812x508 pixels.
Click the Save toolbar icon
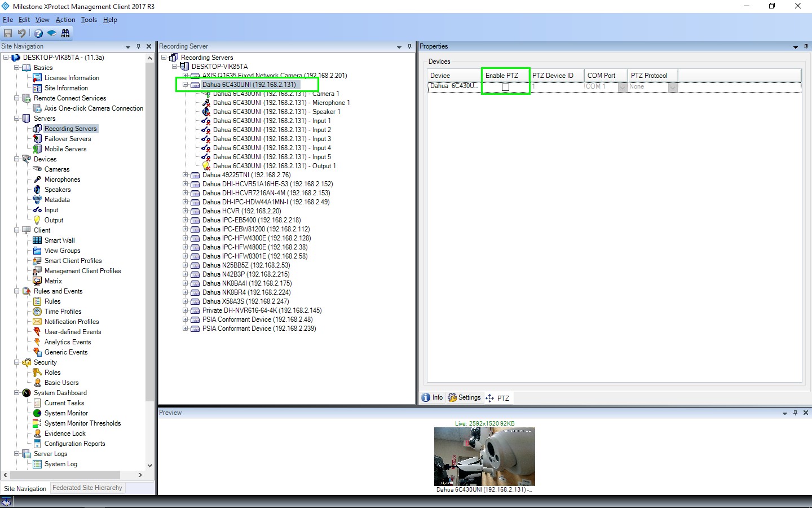click(x=8, y=33)
